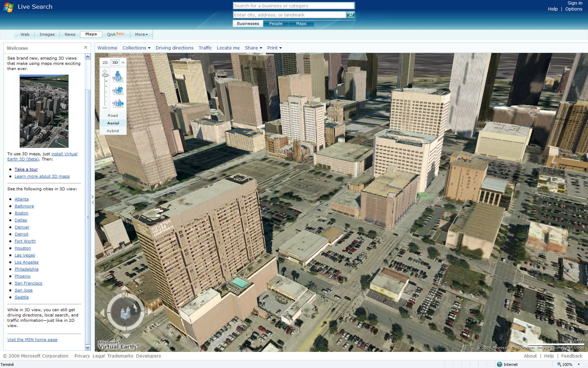Screen dimensions: 588x368
Task: Click the zoom out minus icon
Action: coord(105,108)
